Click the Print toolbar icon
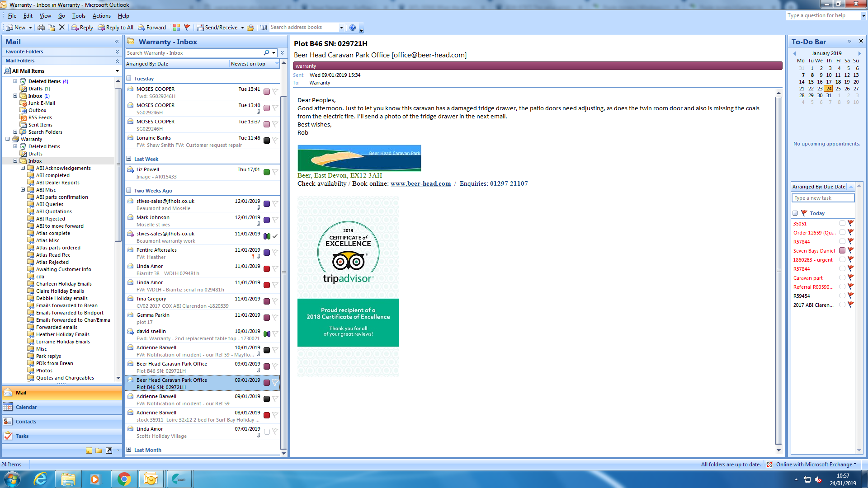Screen dimensions: 868x488 pos(41,28)
